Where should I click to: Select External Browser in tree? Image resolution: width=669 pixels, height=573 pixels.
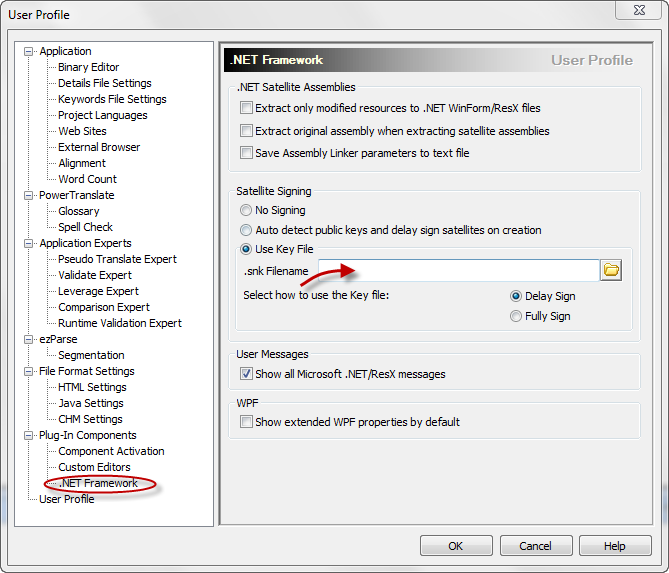99,147
